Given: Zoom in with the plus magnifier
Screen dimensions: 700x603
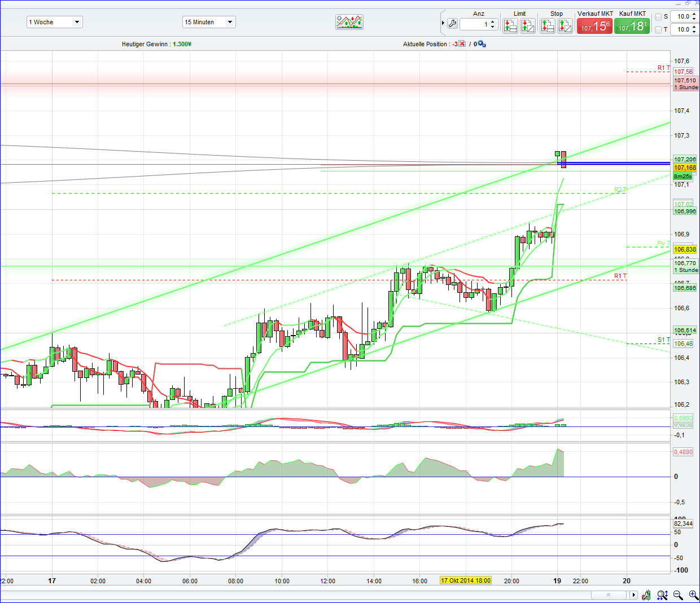Looking at the screenshot, I should [x=693, y=595].
